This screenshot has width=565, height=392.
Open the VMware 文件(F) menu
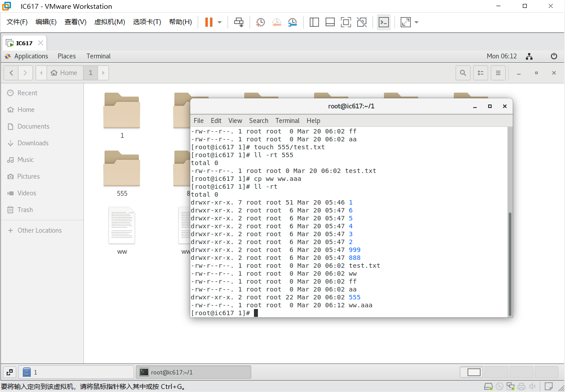point(17,22)
